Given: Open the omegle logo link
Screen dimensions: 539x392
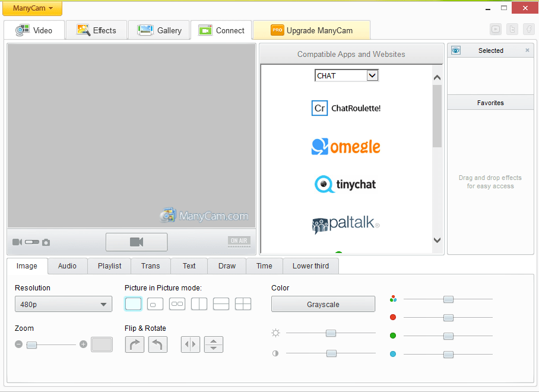Looking at the screenshot, I should click(346, 147).
